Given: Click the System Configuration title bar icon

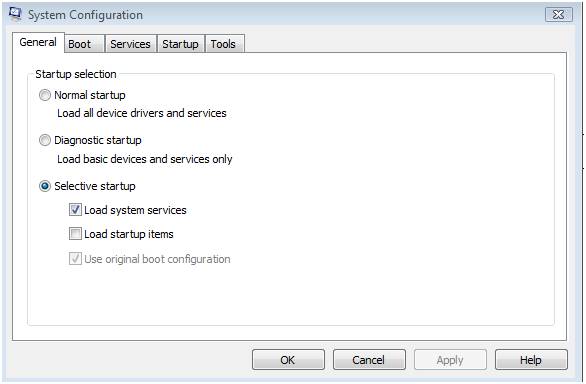Looking at the screenshot, I should pyautogui.click(x=16, y=14).
